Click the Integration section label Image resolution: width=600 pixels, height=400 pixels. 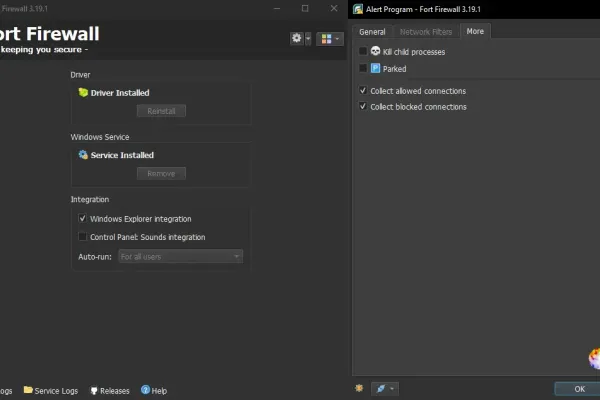tap(90, 199)
